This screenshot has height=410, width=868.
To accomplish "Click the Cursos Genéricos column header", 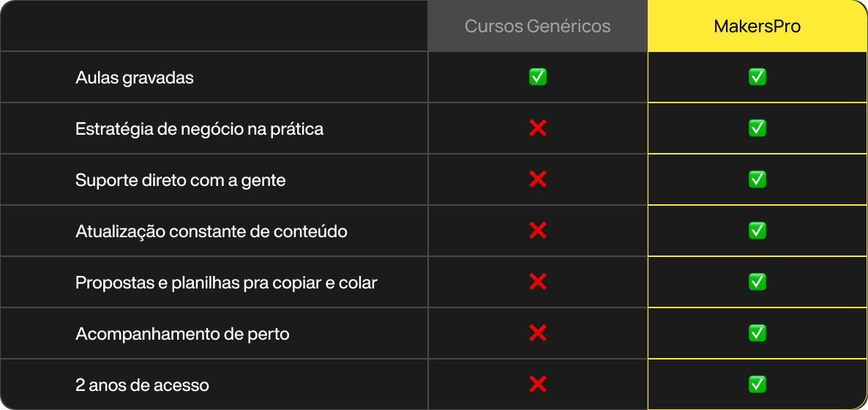I will point(537,26).
